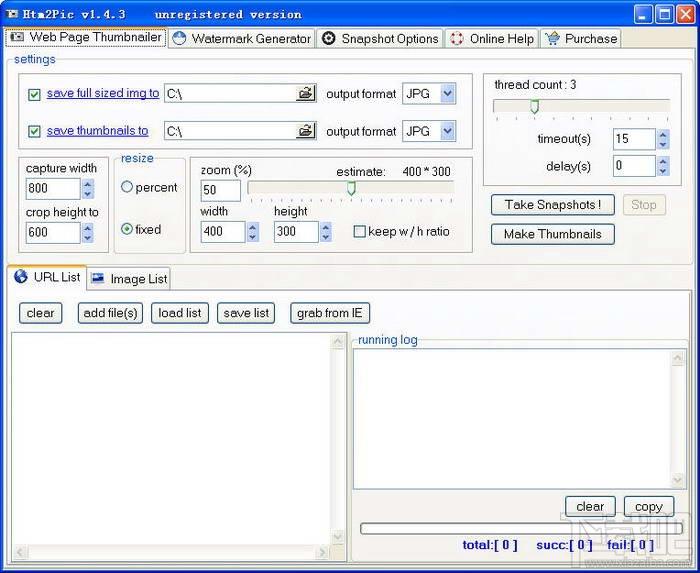Click the thread count slider handle
Screen dimensions: 700x573
[534, 106]
